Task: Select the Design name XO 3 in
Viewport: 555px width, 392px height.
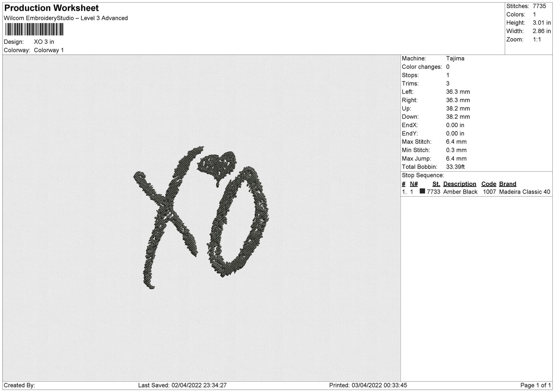Action: click(44, 42)
